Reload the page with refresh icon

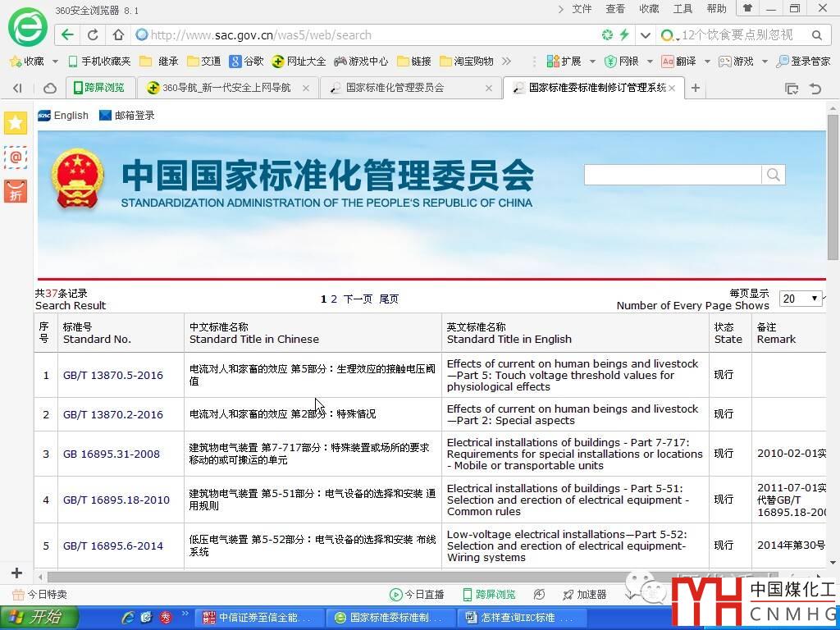click(93, 34)
